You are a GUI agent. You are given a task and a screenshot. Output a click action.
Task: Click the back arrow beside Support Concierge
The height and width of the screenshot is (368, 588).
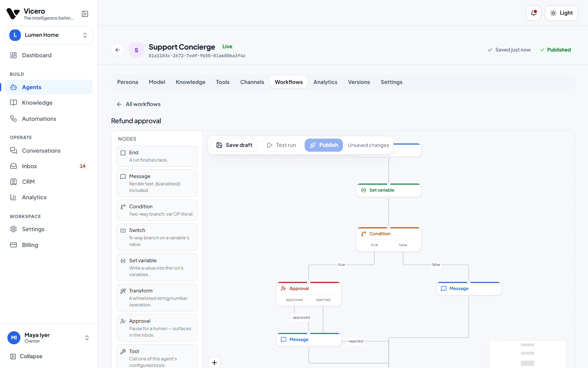(118, 50)
